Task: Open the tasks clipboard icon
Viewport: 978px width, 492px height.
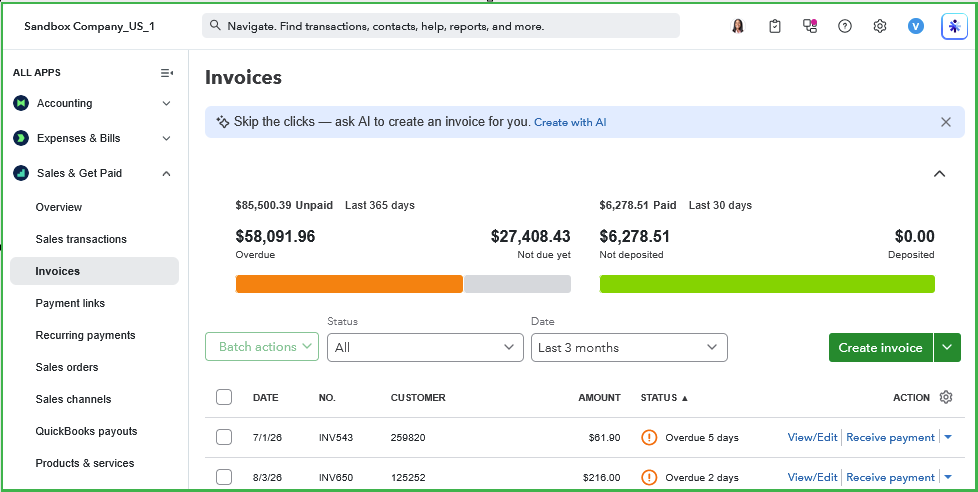Action: point(775,26)
